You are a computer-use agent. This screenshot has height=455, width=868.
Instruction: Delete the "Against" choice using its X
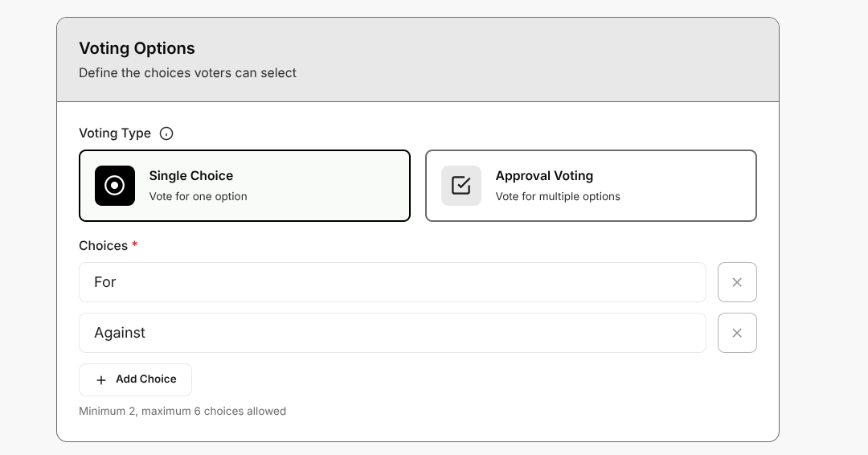(737, 333)
